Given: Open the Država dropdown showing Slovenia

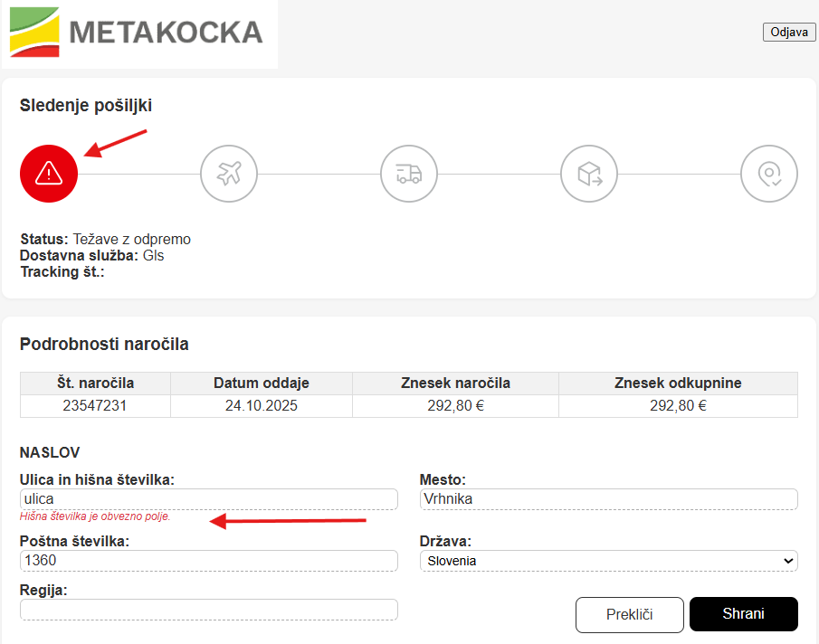Looking at the screenshot, I should pyautogui.click(x=608, y=561).
